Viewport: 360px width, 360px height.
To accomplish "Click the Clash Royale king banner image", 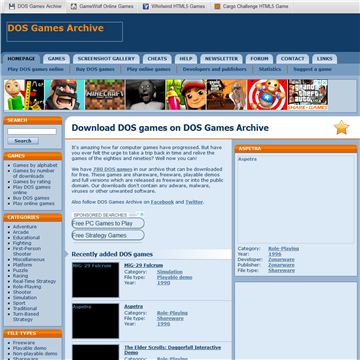I will (65, 95).
